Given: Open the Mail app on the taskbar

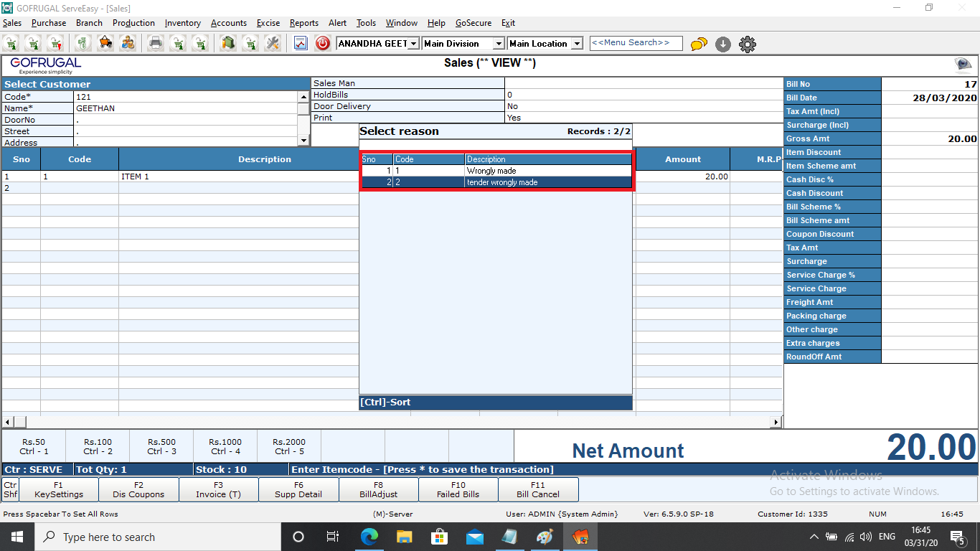Looking at the screenshot, I should click(475, 537).
